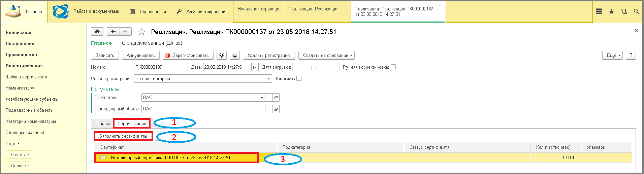Open Еще menu in document toolbar
This screenshot has height=174, width=644.
(x=612, y=55)
